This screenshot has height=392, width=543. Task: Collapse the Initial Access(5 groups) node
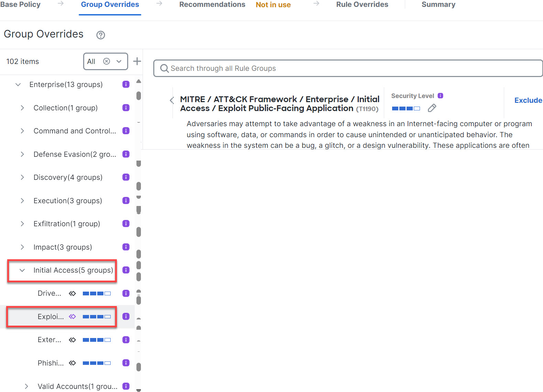pyautogui.click(x=22, y=271)
